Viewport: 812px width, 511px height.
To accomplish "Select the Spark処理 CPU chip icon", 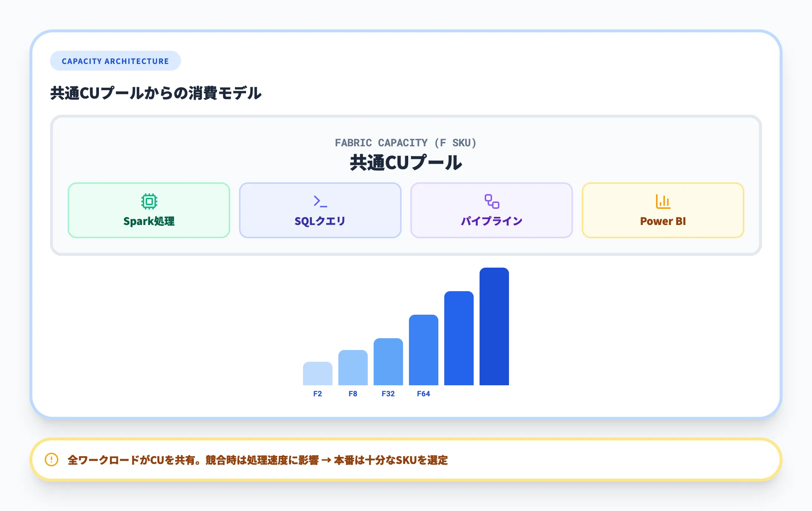I will pos(149,201).
